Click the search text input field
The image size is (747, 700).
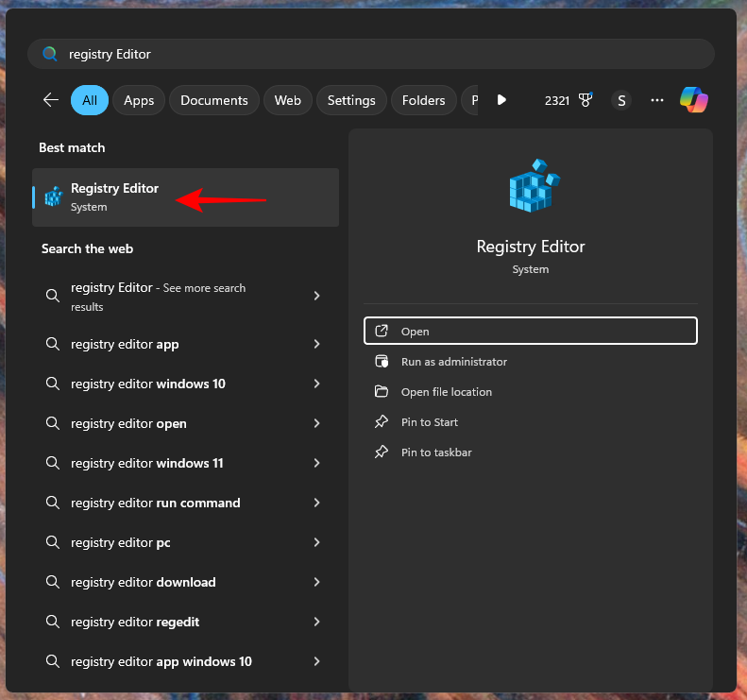(x=378, y=54)
